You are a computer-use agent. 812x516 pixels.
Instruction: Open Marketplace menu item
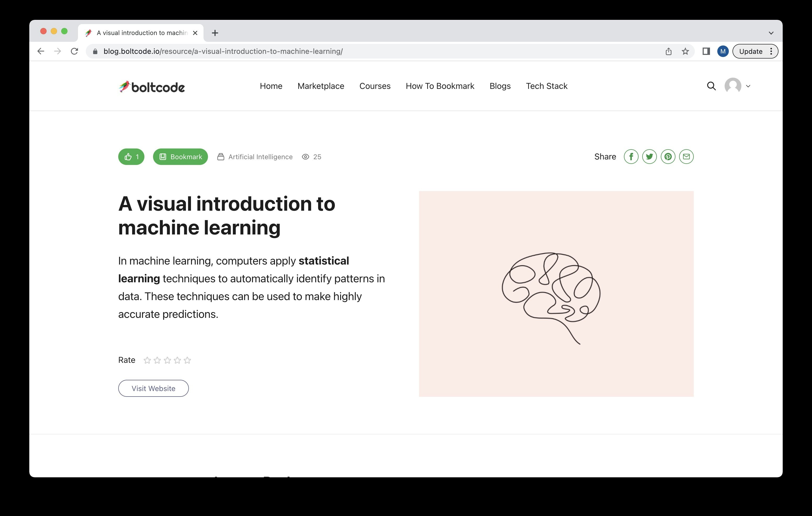(x=321, y=86)
